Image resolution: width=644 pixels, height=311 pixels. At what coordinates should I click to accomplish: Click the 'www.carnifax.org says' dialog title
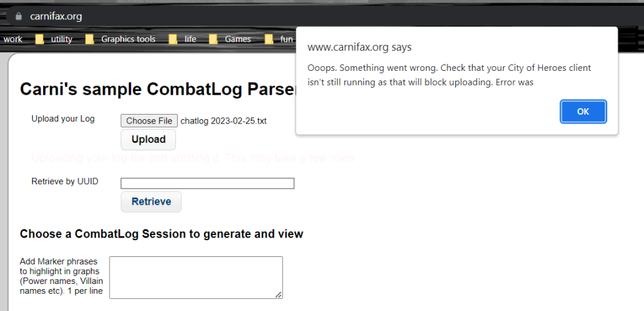tap(359, 47)
